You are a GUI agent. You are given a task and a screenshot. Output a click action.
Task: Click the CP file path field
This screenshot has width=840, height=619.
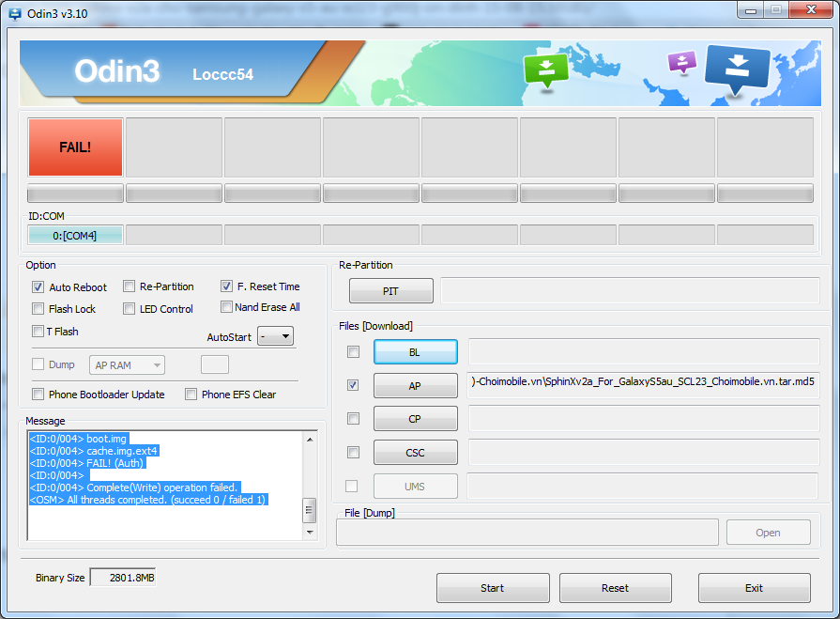click(x=644, y=418)
